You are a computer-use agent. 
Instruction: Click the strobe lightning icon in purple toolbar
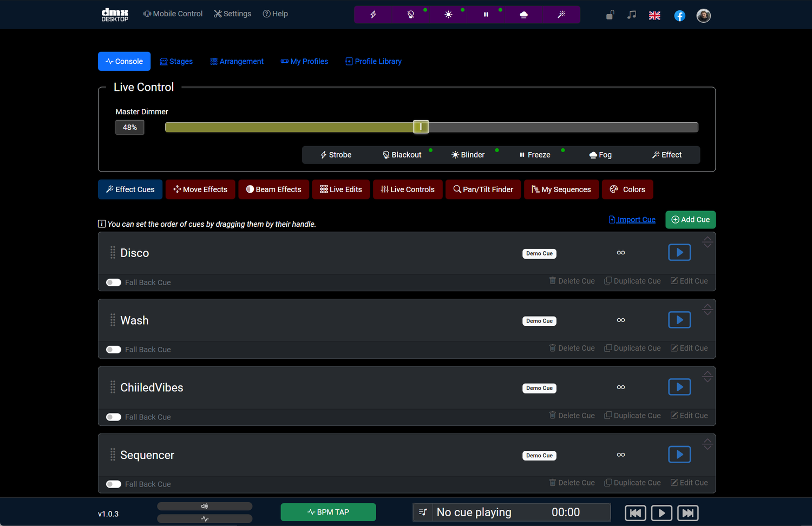(373, 15)
